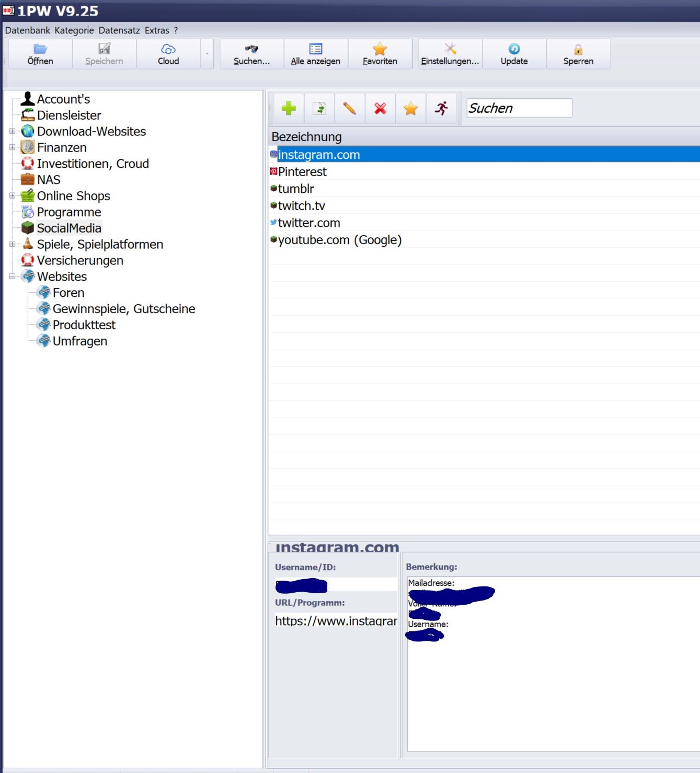
Task: Select the Versicherungen category
Action: (x=80, y=260)
